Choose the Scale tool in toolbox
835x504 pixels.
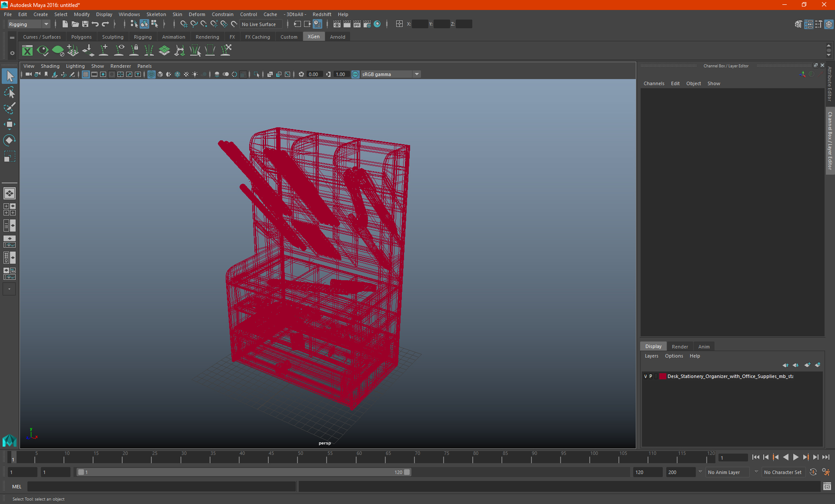tap(10, 156)
